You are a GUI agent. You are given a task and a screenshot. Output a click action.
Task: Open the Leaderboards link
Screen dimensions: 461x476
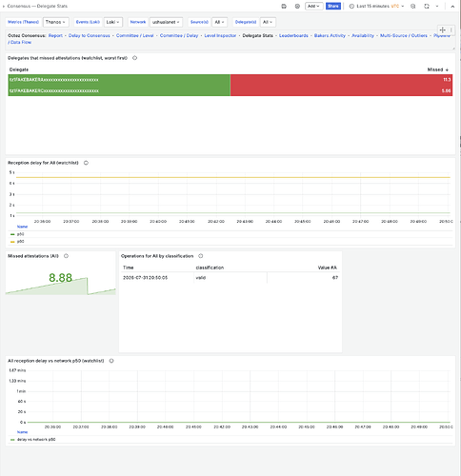coord(293,35)
